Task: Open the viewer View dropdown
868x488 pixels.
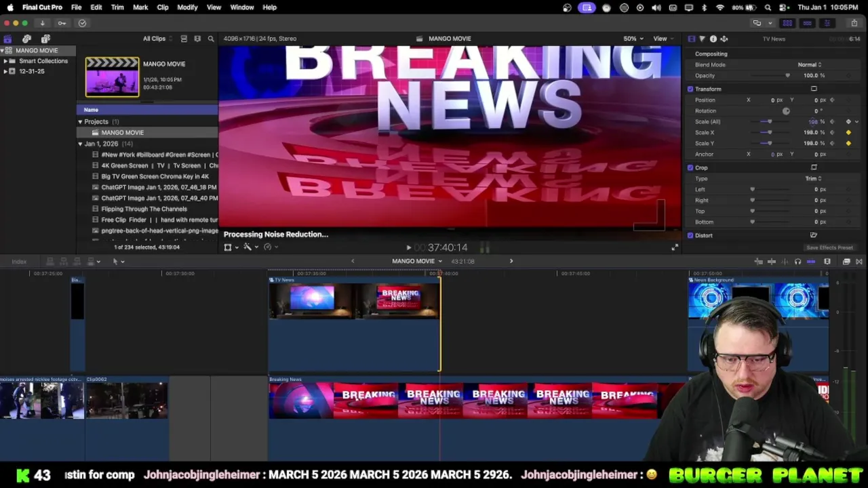Action: click(x=662, y=39)
